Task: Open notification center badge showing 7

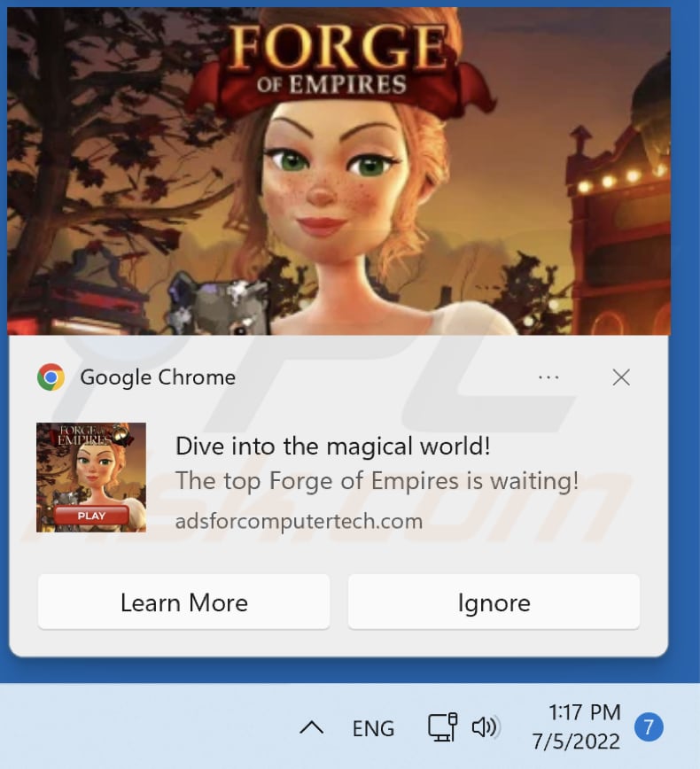Action: [649, 726]
